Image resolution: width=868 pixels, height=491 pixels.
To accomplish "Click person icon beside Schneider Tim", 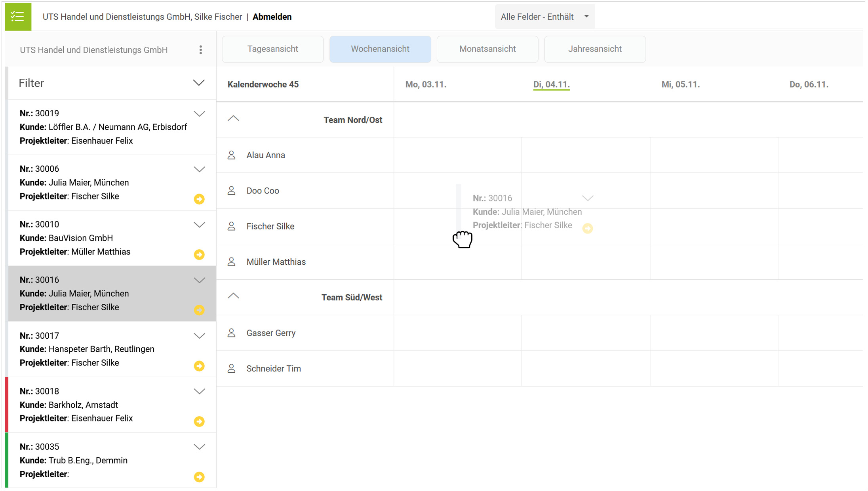I will pyautogui.click(x=232, y=368).
